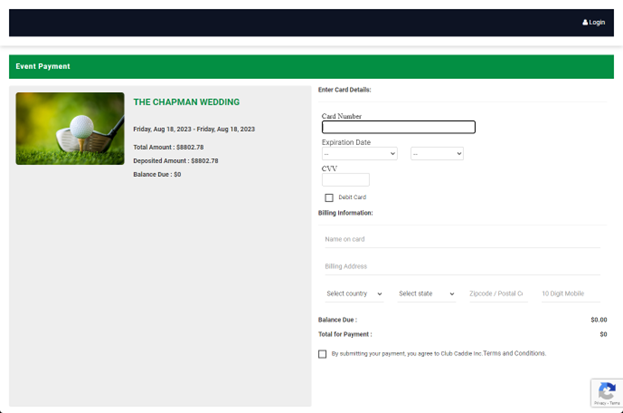Click the 10 Digit Mobile field
623x413 pixels.
571,294
